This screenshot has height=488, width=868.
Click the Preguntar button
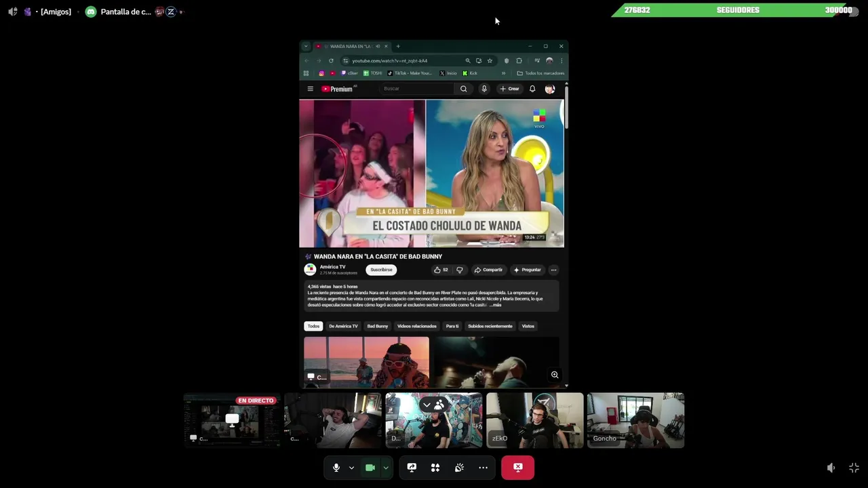527,270
